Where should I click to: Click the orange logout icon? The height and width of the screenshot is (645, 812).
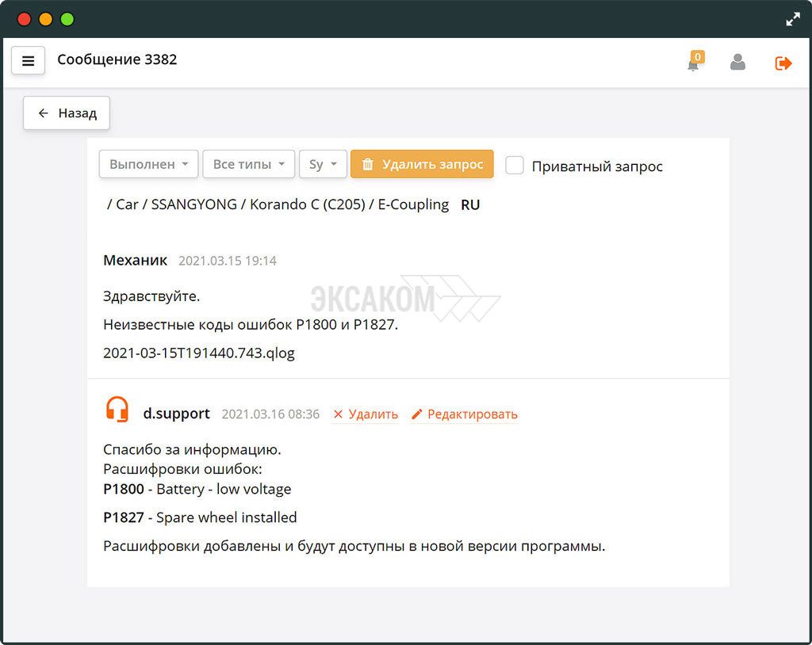(x=783, y=63)
